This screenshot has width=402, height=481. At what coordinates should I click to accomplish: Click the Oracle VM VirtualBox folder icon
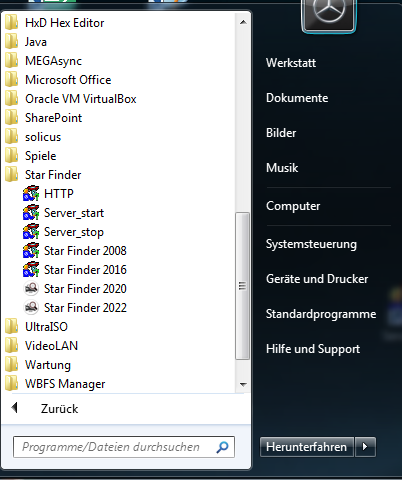12,99
